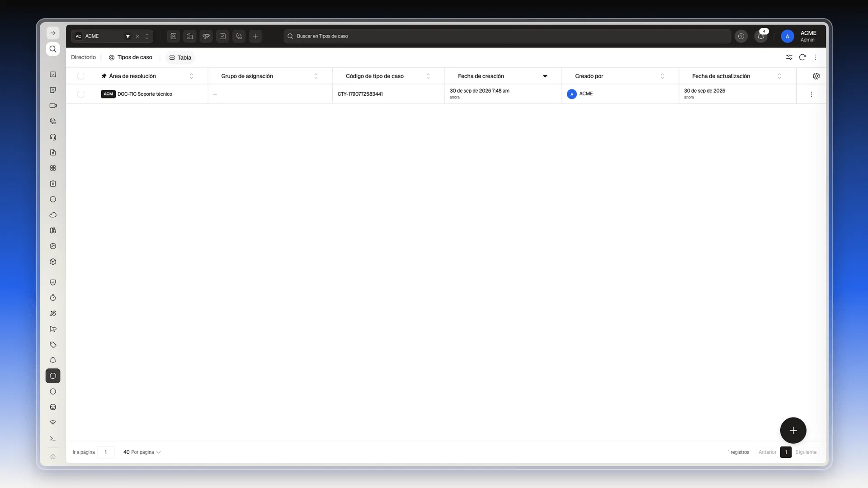
Task: Open the cloud sidebar icon
Action: click(x=53, y=215)
